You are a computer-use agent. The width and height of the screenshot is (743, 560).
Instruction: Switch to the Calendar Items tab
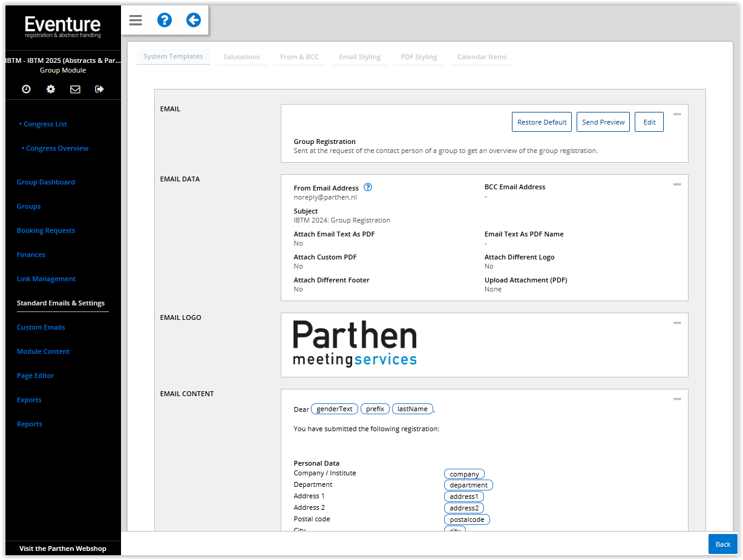click(482, 57)
